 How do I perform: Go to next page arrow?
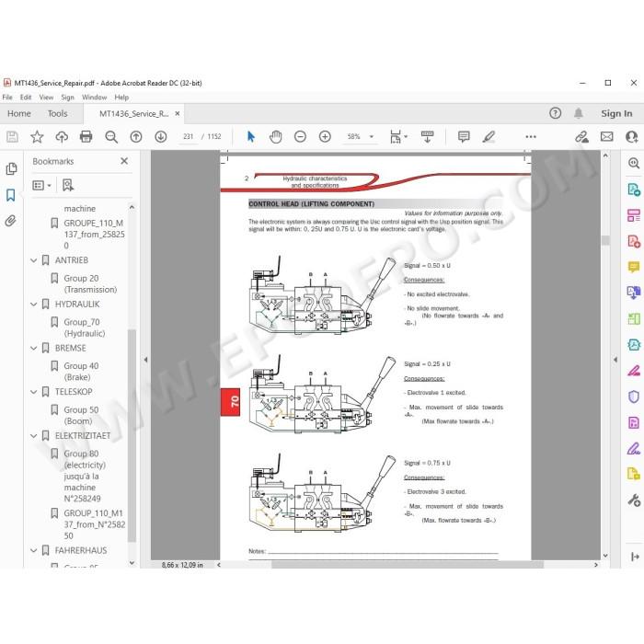pos(161,136)
